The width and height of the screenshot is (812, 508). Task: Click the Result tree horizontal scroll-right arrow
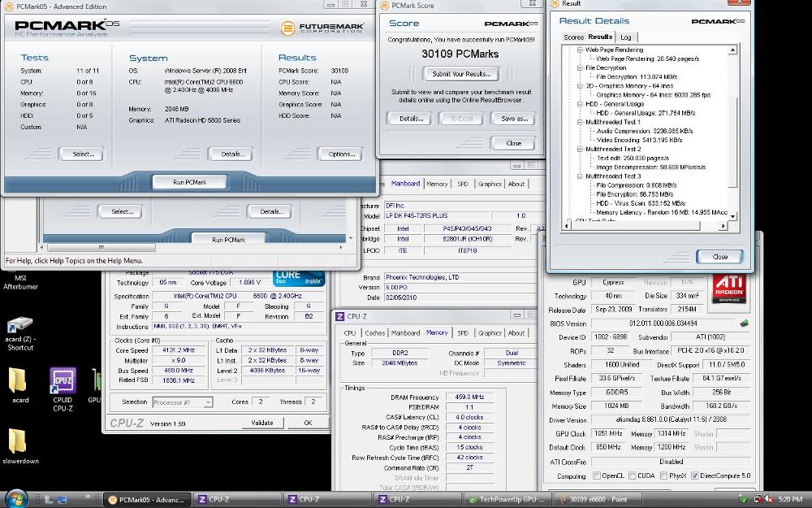coord(723,225)
